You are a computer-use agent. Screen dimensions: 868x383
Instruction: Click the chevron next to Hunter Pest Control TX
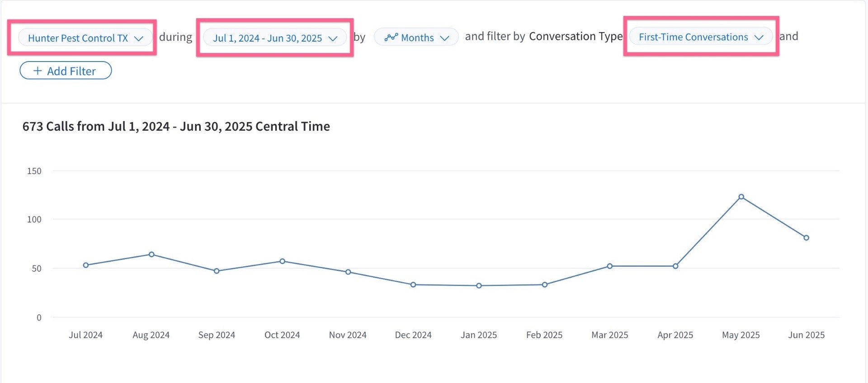point(139,38)
